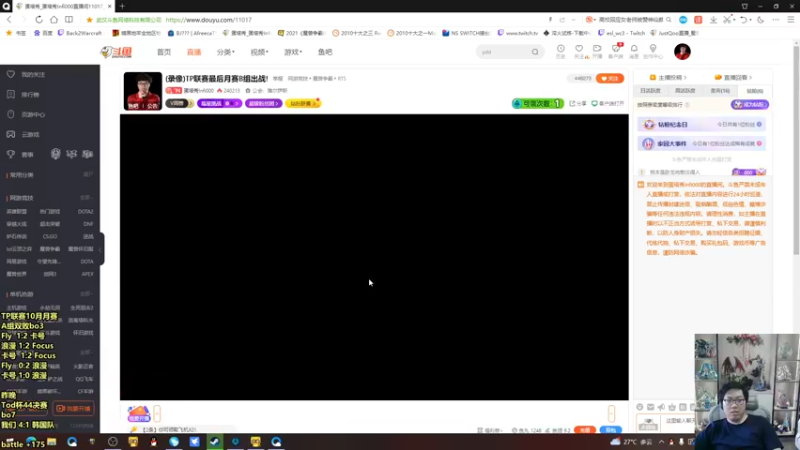Click the open-in-client link above player
Viewport: 800px width, 450px height.
click(608, 104)
